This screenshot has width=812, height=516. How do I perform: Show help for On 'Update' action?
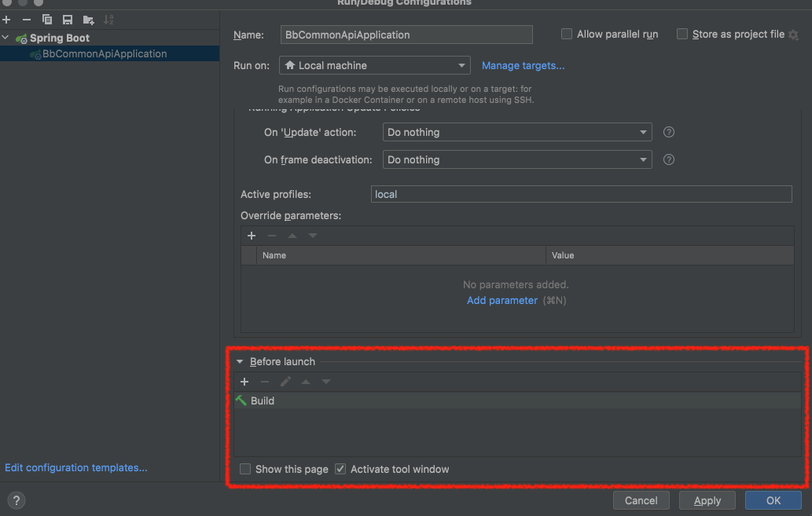[669, 133]
